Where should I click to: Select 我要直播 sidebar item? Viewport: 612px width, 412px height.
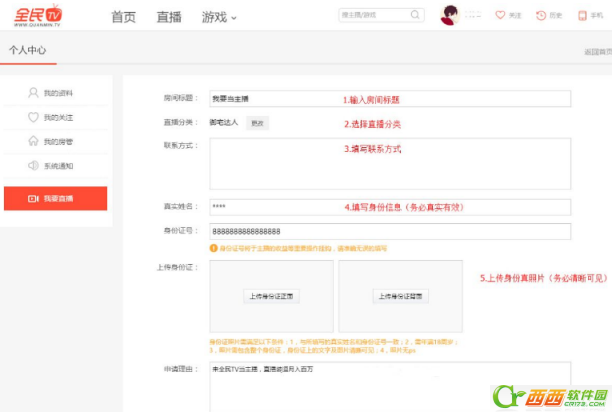point(56,198)
